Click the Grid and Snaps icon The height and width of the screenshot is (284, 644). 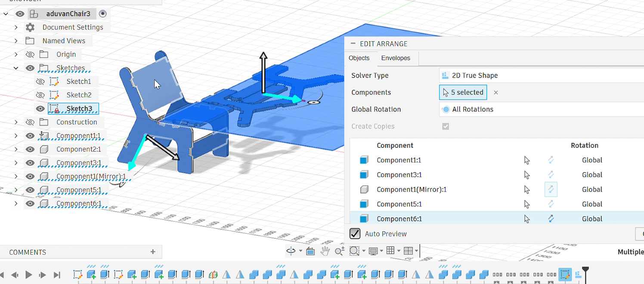tap(390, 251)
